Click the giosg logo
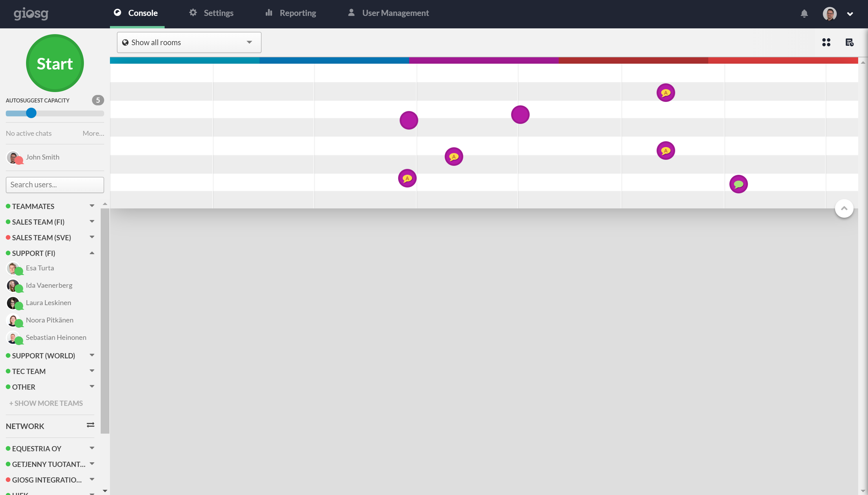868x495 pixels. click(31, 14)
